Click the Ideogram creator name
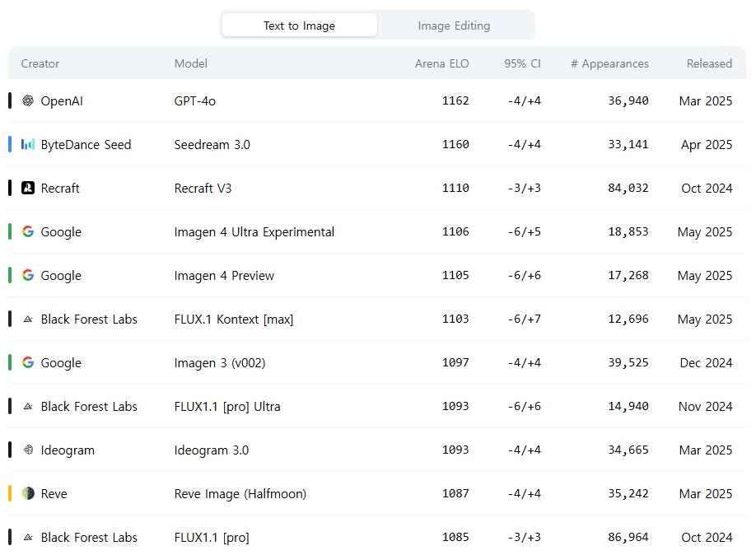Image resolution: width=756 pixels, height=555 pixels. (x=68, y=450)
